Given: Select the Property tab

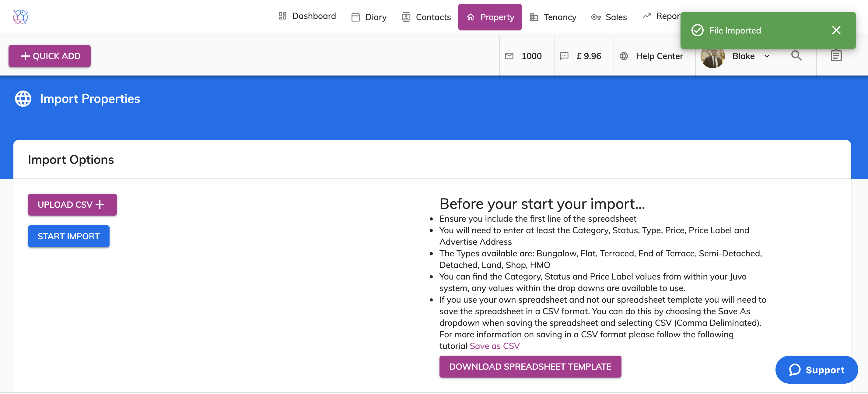Looking at the screenshot, I should point(490,17).
